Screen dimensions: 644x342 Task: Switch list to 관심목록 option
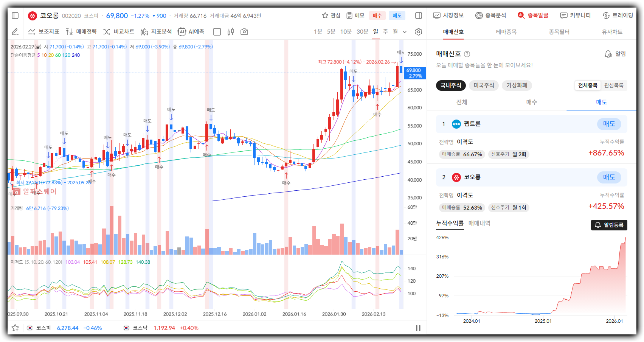coord(613,85)
